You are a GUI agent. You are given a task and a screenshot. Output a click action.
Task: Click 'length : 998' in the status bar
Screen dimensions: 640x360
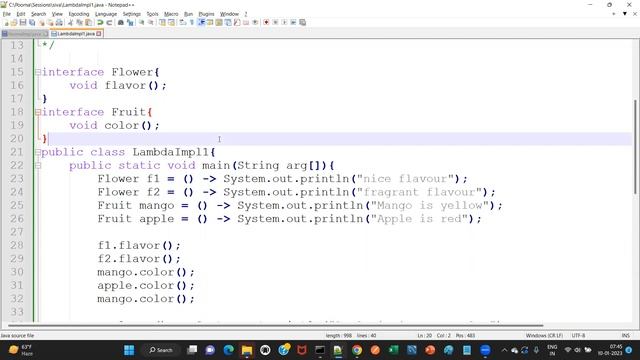point(339,336)
